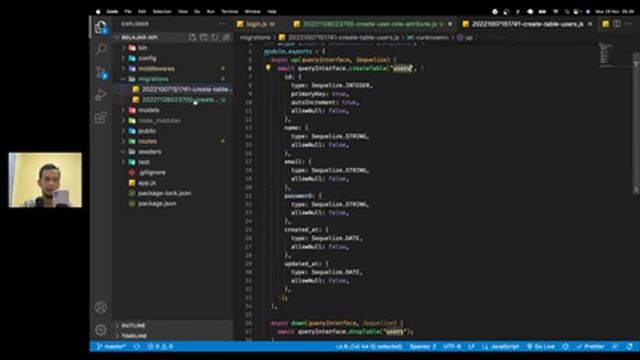Open the Accounts menu icon
640x360 pixels.
[x=101, y=307]
